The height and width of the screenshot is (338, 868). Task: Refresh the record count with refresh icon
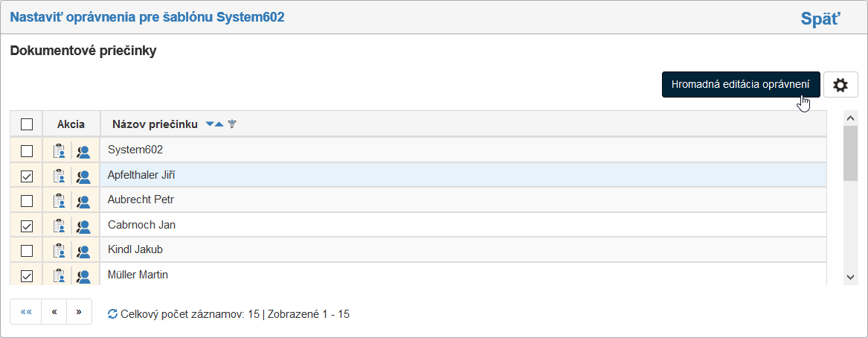tap(112, 314)
